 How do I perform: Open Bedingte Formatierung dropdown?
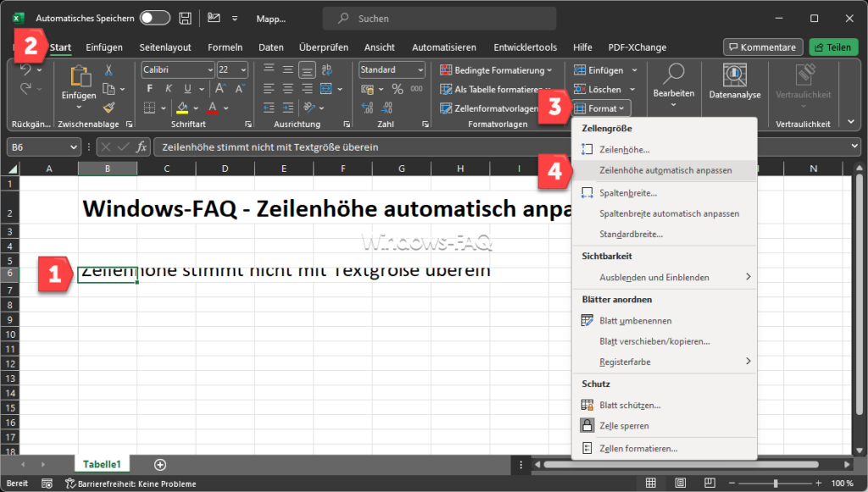coord(496,70)
